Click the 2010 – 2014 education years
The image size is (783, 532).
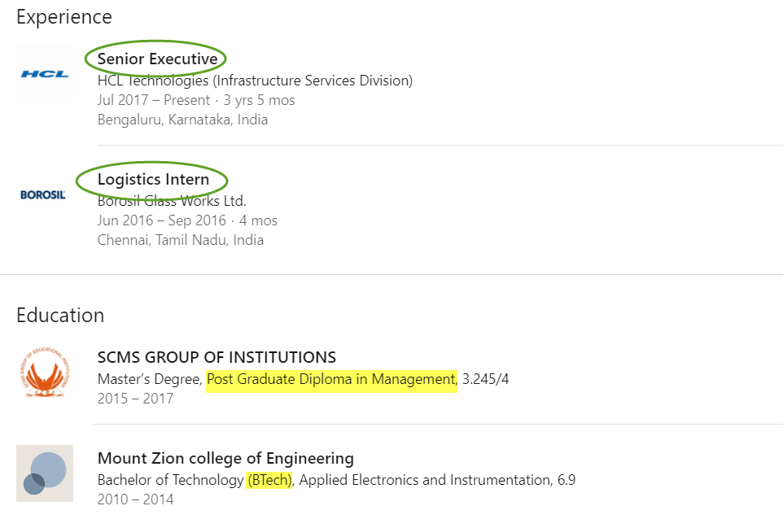click(135, 499)
